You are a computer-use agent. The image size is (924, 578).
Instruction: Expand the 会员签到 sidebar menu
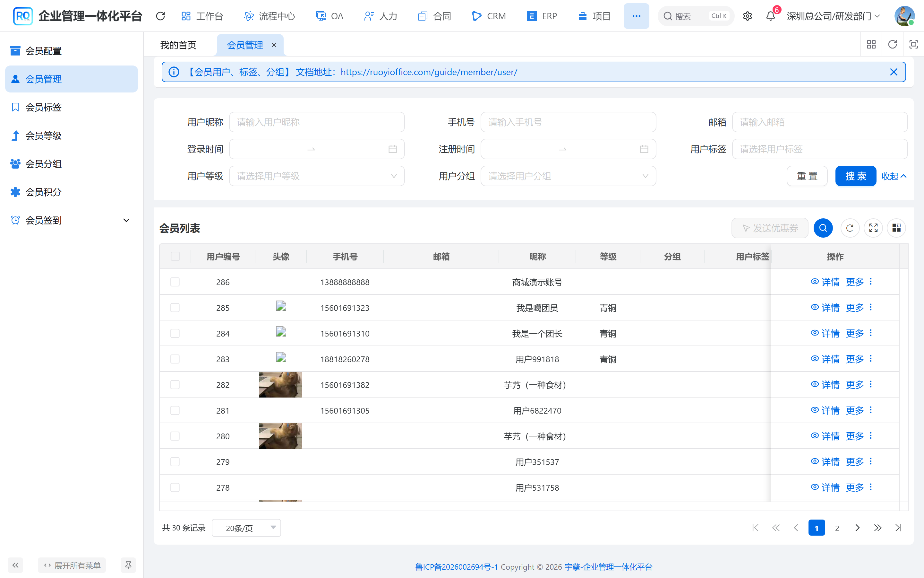click(72, 220)
